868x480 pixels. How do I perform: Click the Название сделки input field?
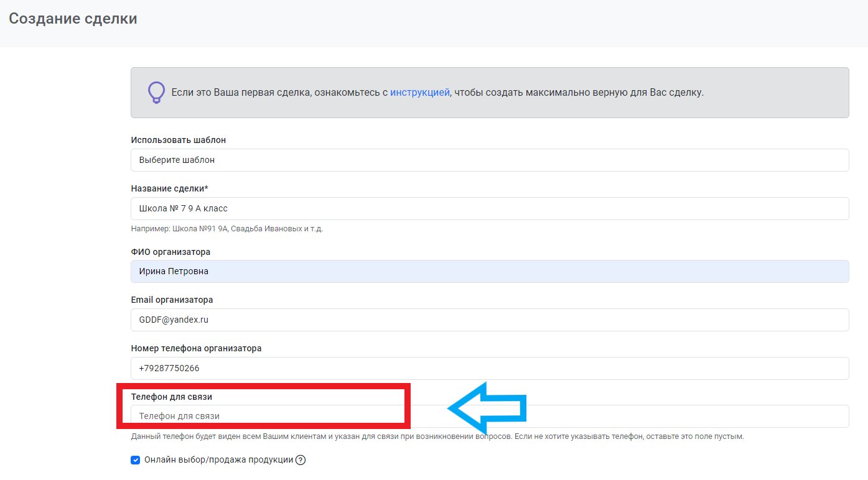click(490, 208)
